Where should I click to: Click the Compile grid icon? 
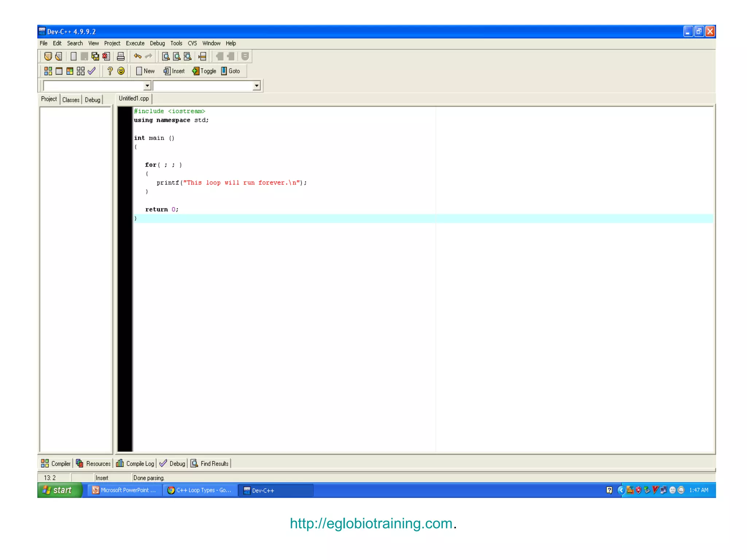tap(48, 71)
